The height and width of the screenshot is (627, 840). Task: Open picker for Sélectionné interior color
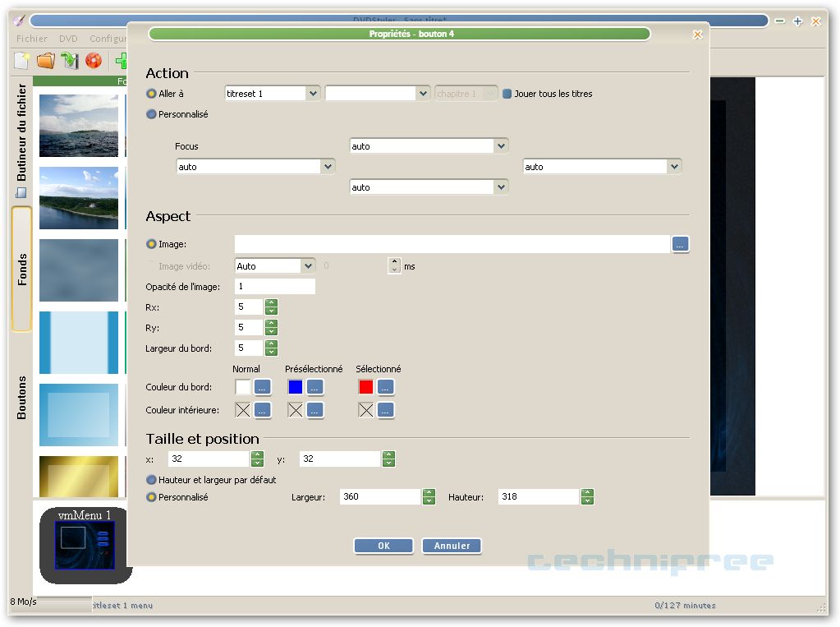pyautogui.click(x=385, y=410)
